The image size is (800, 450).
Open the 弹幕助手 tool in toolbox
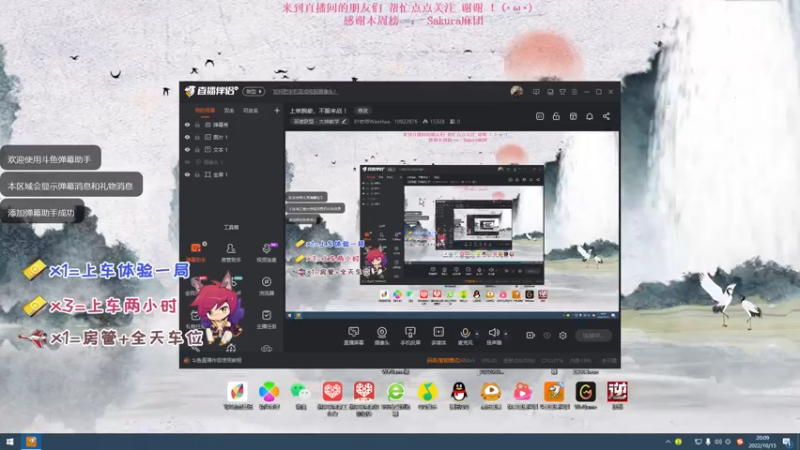tap(195, 252)
